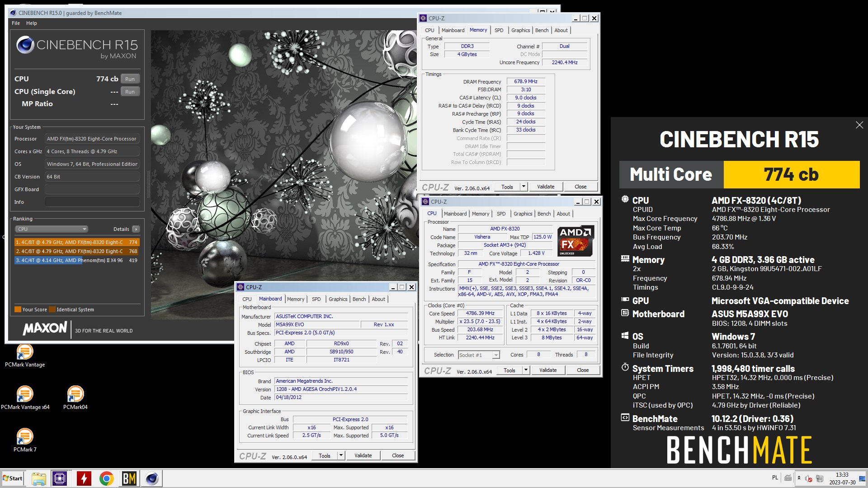The width and height of the screenshot is (868, 488).
Task: Click the muted volume tray icon
Action: [x=809, y=479]
